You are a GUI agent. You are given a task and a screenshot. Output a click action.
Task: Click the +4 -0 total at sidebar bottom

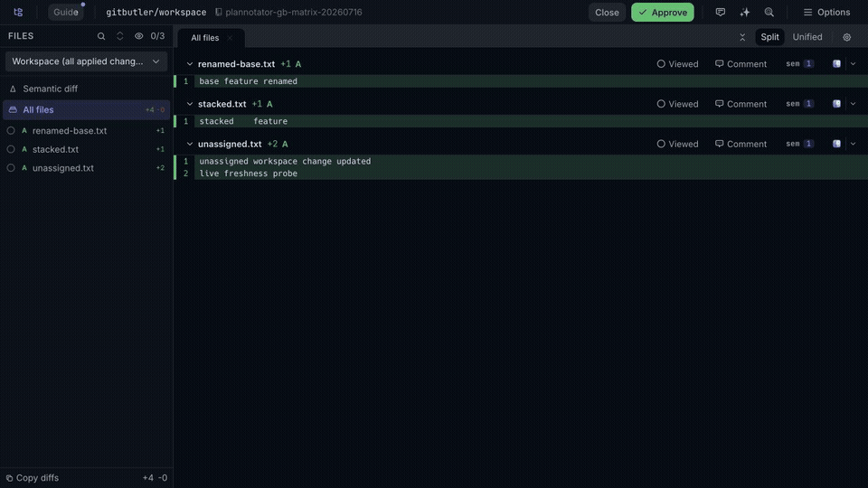(x=155, y=478)
